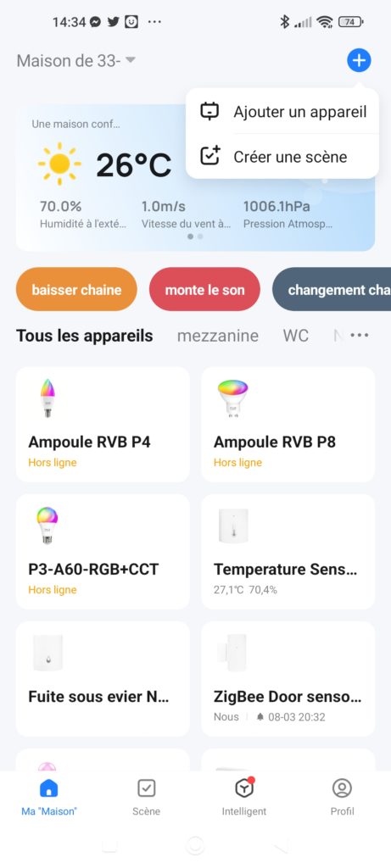Switch to the mezzanine room tab
391x868 pixels.
click(218, 336)
